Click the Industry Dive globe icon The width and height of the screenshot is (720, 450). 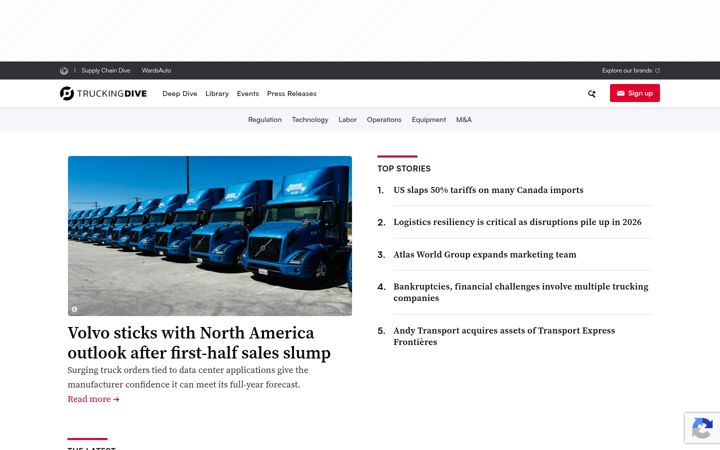(64, 71)
